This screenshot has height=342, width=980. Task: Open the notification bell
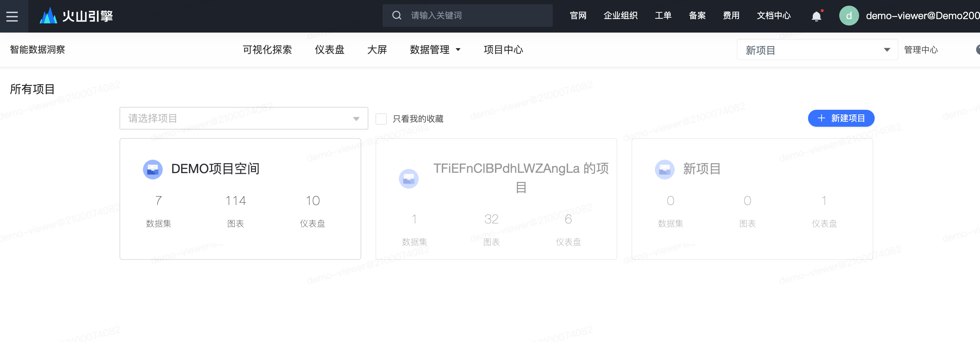[x=816, y=16]
